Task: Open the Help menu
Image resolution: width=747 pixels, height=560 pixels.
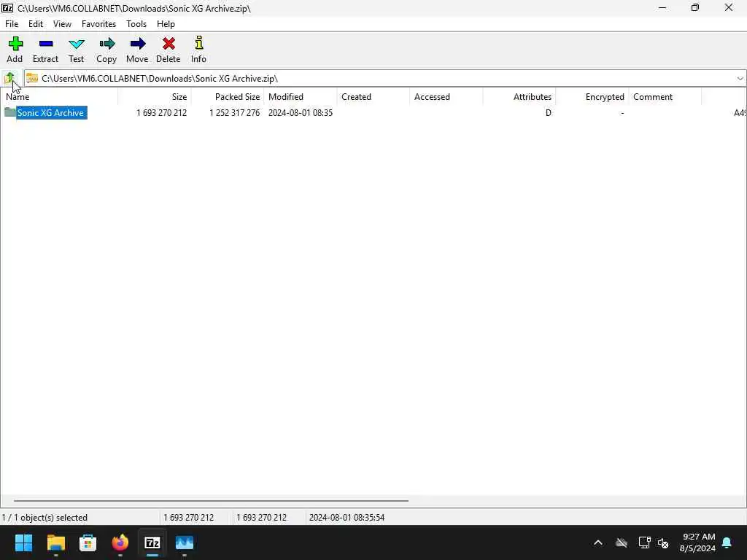Action: click(166, 24)
